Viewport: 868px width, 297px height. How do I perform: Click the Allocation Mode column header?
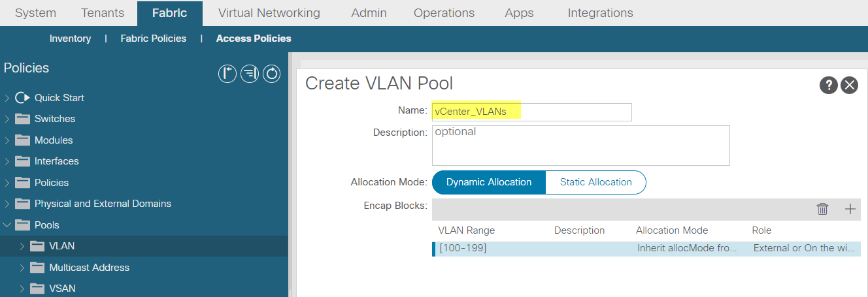[672, 230]
